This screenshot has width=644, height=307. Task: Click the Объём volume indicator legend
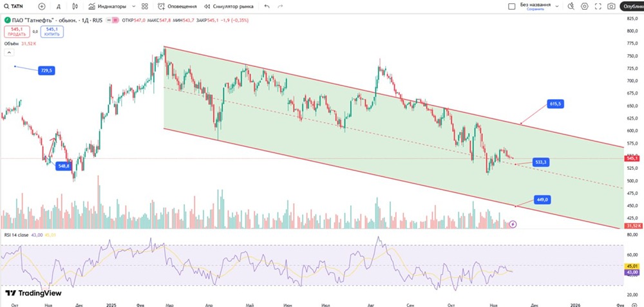pos(20,44)
